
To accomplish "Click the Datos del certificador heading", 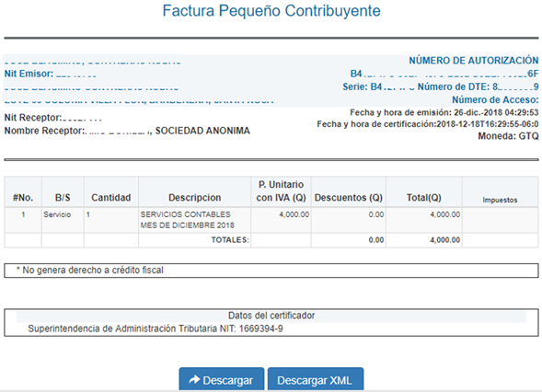I will tap(271, 316).
